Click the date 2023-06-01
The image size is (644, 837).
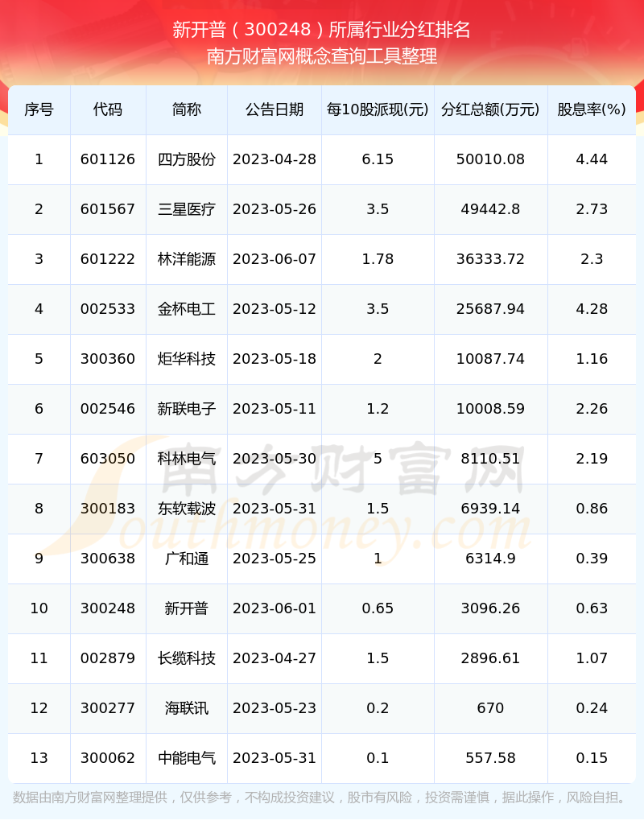click(275, 608)
